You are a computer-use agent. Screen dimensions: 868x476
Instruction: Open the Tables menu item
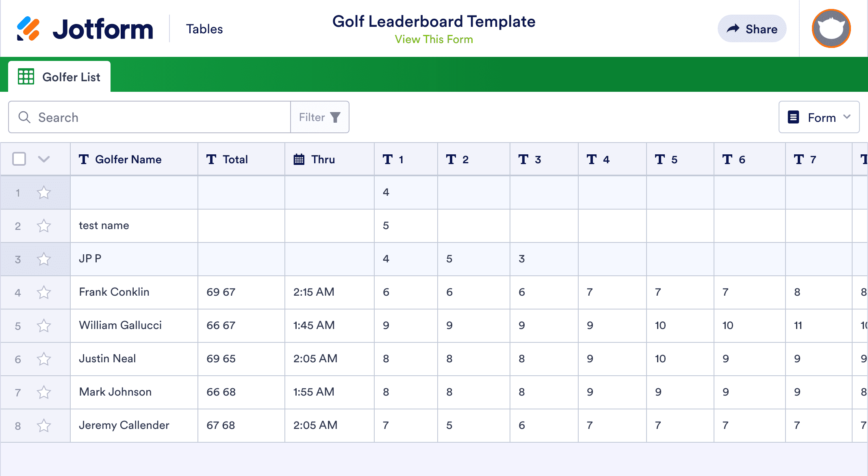pos(204,29)
